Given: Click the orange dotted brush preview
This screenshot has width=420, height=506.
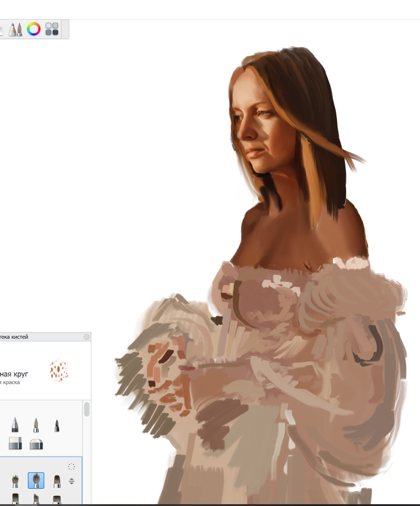Looking at the screenshot, I should 59,370.
